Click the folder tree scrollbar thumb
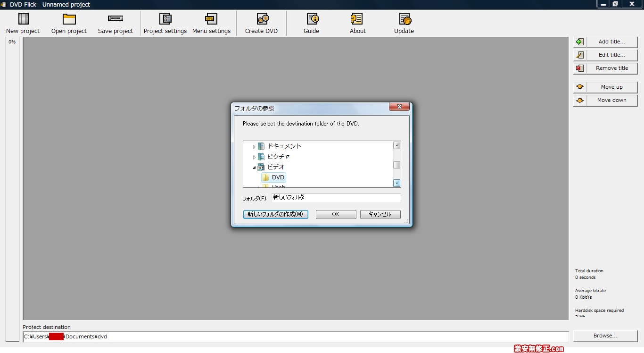This screenshot has width=644, height=353. coord(397,165)
